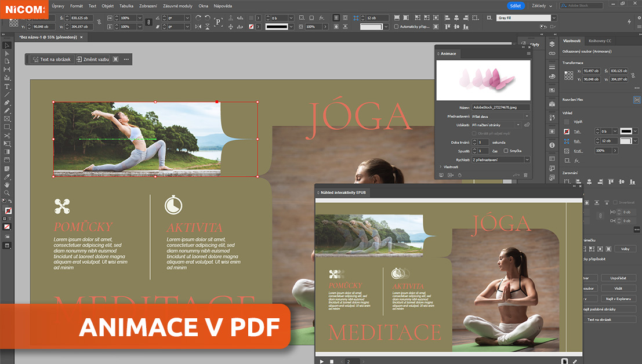
Task: Open the Animace panel hamburger menu
Action: point(528,53)
